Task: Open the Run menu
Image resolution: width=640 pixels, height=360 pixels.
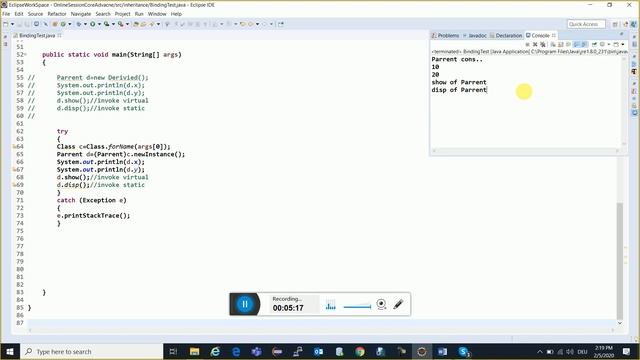Action: 139,14
